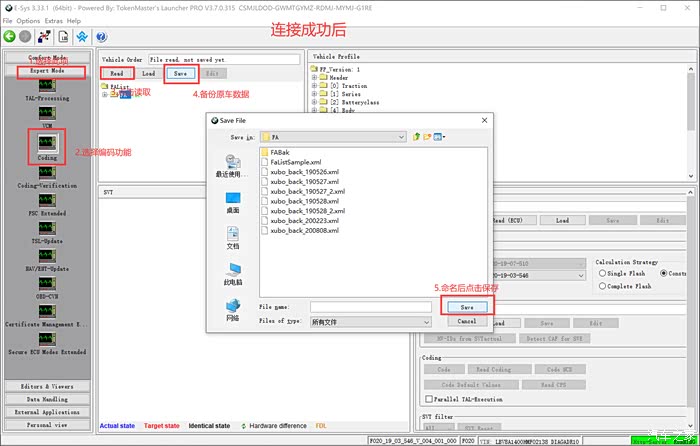Viewport: 700px width, 446px height.
Task: Open the Options menu
Action: click(x=28, y=20)
